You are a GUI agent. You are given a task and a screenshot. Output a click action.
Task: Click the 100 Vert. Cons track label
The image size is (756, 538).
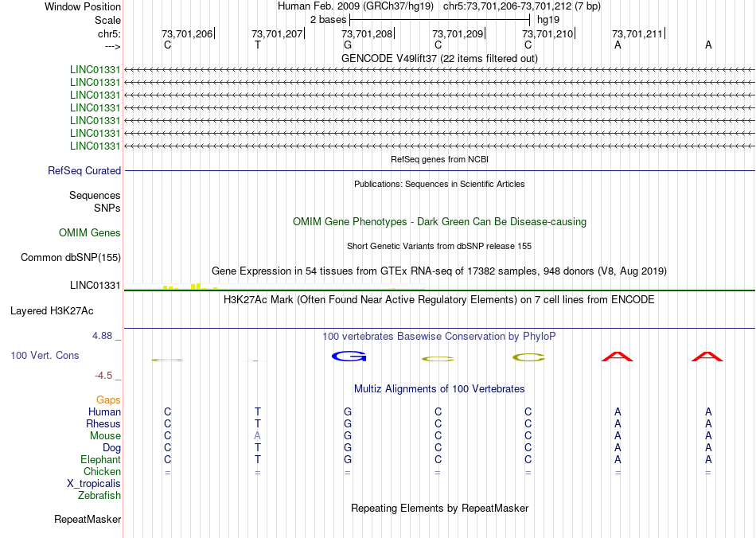click(45, 355)
